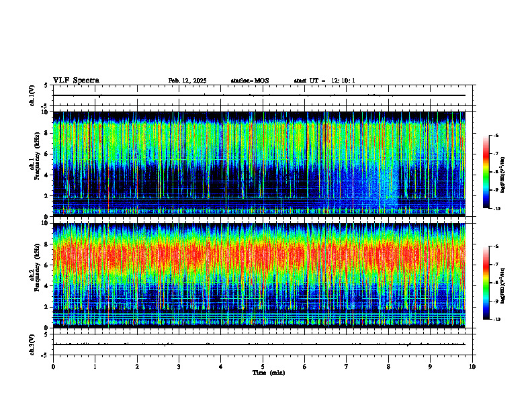Click the "ch.1(V)" waveform axis label
The image size is (532, 411).
pos(32,95)
